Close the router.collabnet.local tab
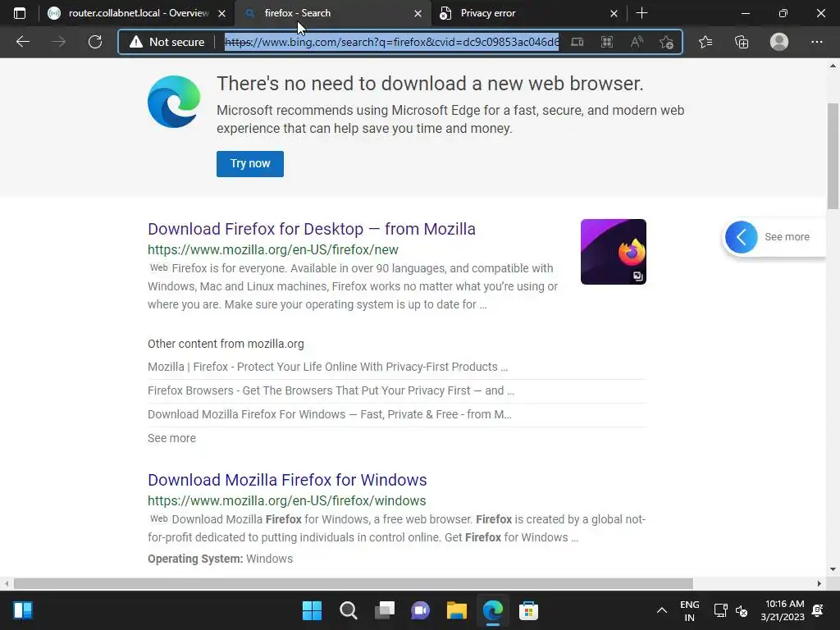Image resolution: width=840 pixels, height=630 pixels. tap(221, 14)
